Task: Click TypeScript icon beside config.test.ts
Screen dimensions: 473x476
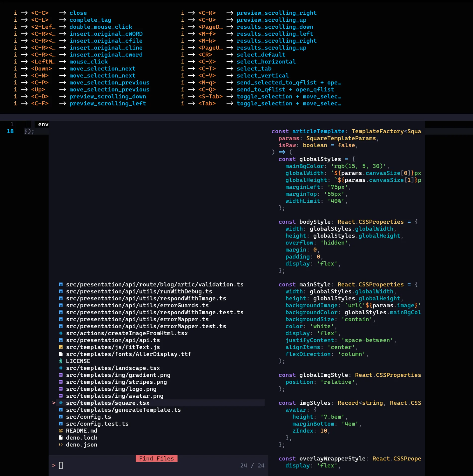Action: click(x=61, y=424)
